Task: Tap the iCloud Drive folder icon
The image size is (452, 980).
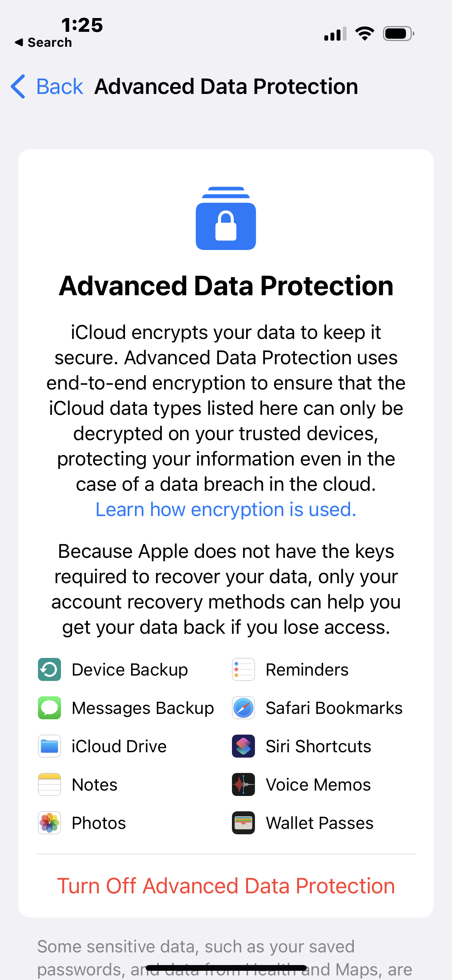Action: click(49, 746)
